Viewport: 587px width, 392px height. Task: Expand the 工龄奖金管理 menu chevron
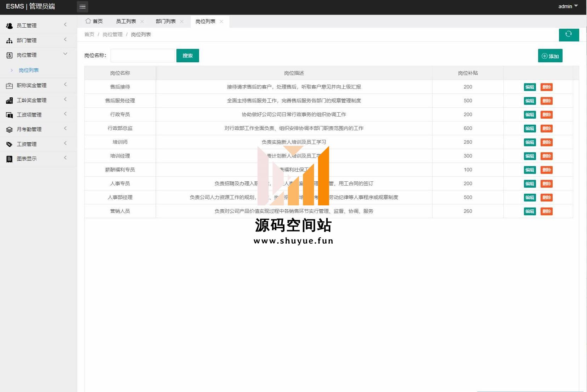click(x=65, y=99)
